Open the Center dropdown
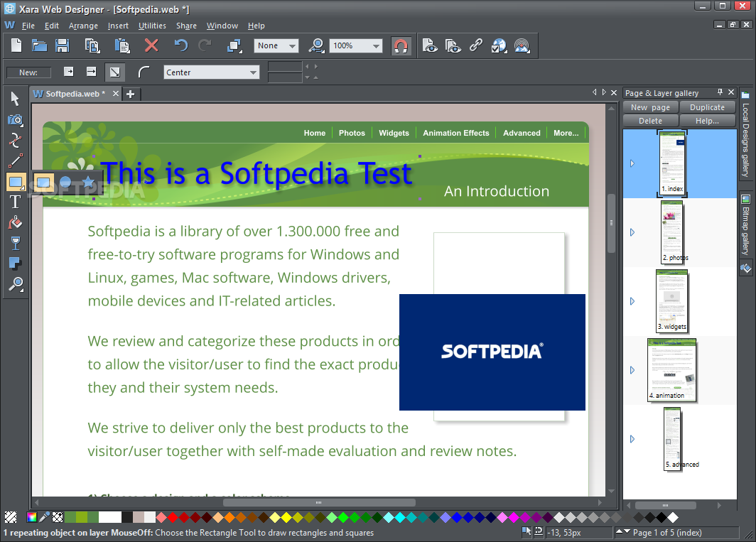The height and width of the screenshot is (542, 756). 211,72
